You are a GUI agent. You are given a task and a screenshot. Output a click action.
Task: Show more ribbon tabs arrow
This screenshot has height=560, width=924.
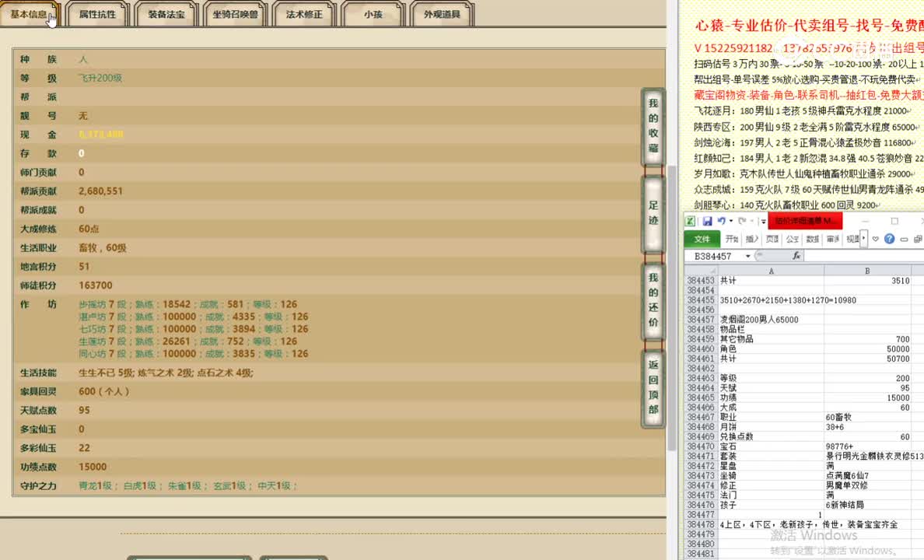tap(864, 239)
